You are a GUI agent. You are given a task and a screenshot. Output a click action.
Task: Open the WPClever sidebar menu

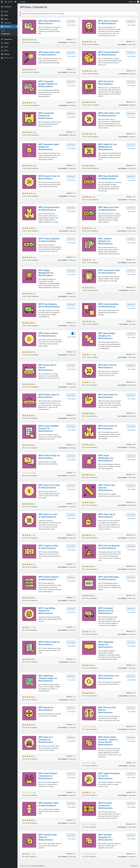coord(9,27)
